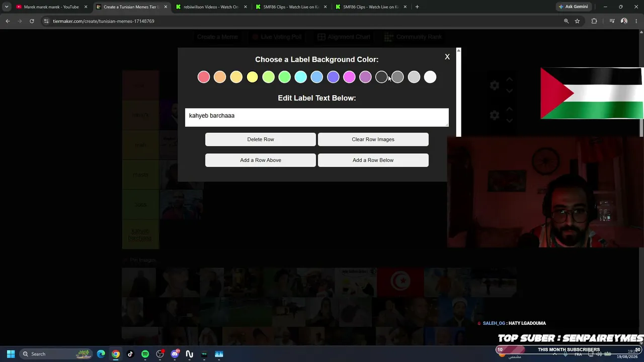Open TikTok from the taskbar
This screenshot has height=362, width=644.
click(x=130, y=354)
